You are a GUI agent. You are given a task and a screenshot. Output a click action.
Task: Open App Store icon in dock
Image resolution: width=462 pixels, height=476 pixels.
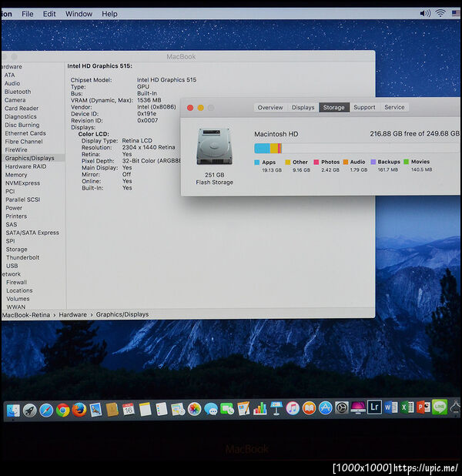pyautogui.click(x=326, y=408)
